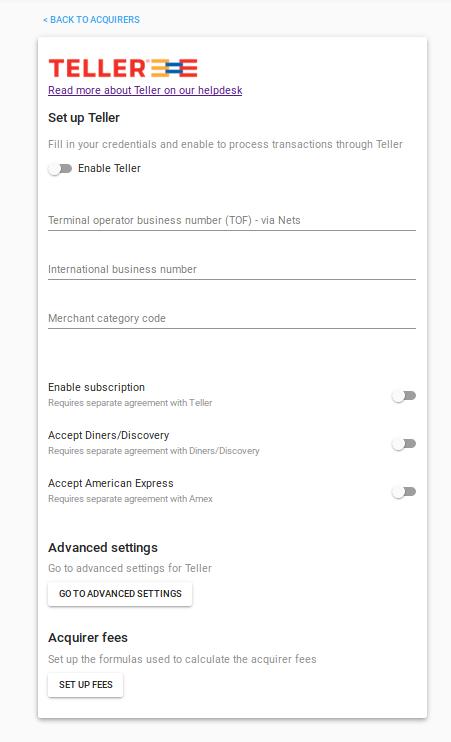The image size is (451, 742).
Task: Click the 'Enable subscription' label text
Action: click(97, 387)
